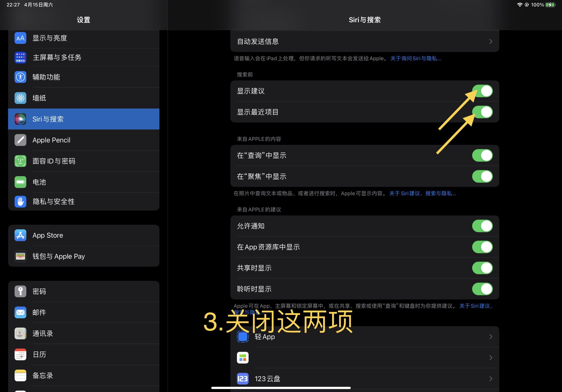
Task: Tap the 自动发送信息 row label
Action: coord(258,42)
